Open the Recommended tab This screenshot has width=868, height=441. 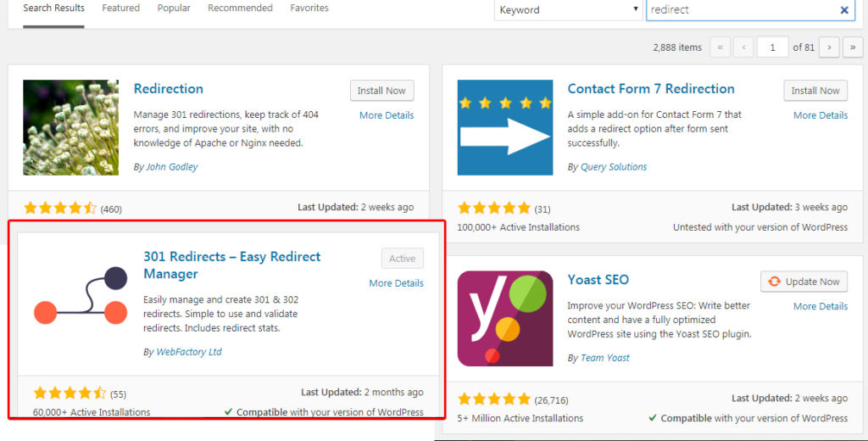coord(242,8)
